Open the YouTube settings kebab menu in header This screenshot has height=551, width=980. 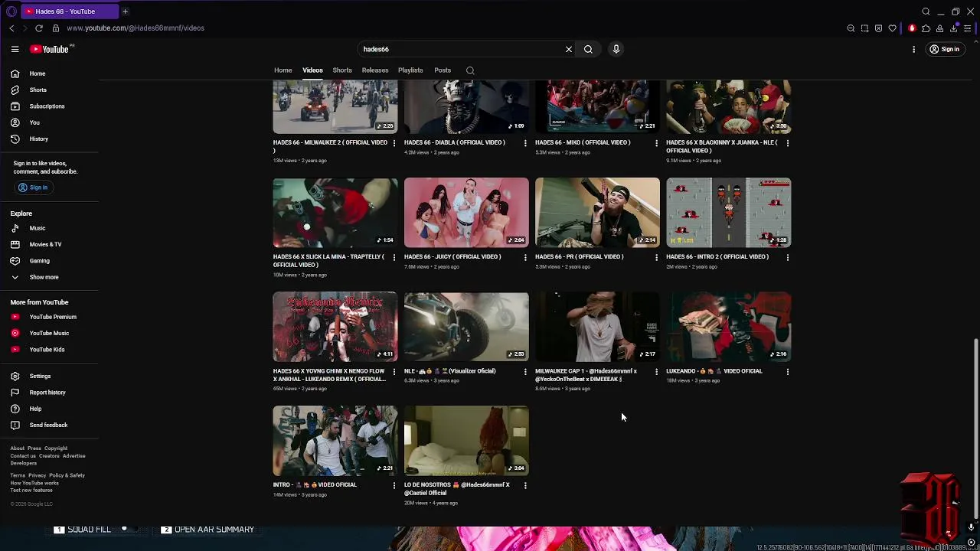(913, 49)
